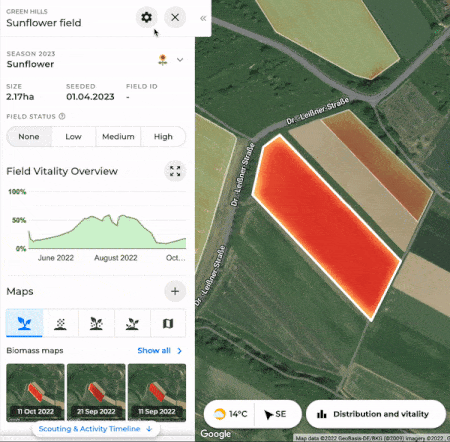
Task: Expand Scouting & Activity Timeline
Action: click(x=96, y=429)
